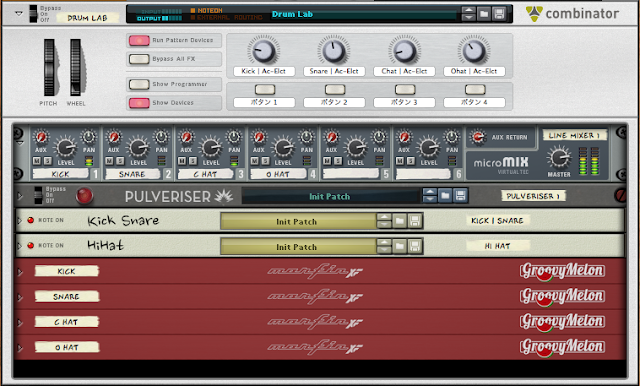
Task: Unfold the SNARE Groovy Melon device
Action: click(20, 297)
